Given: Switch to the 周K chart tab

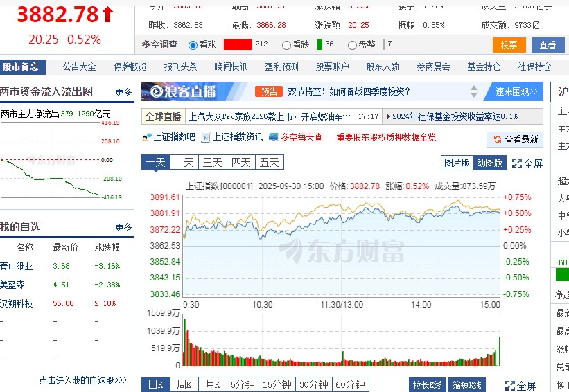Looking at the screenshot, I should 184,385.
